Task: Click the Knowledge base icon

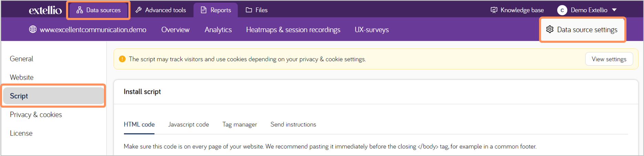Action: coord(494,10)
